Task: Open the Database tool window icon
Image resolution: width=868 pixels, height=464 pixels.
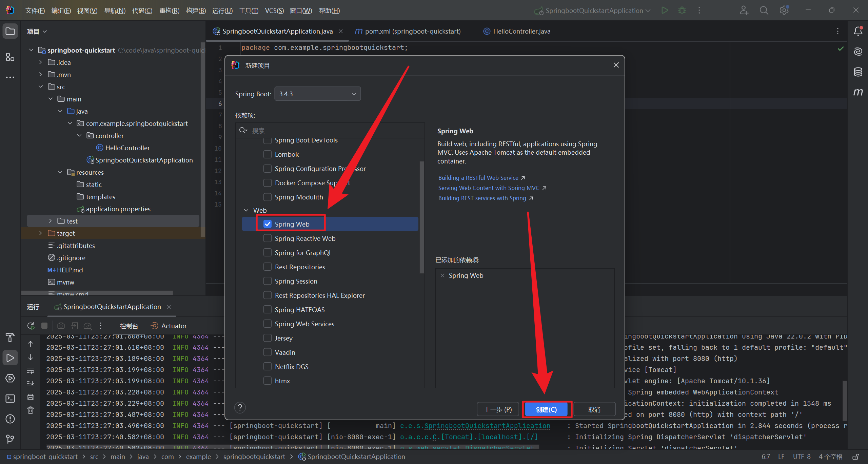Action: [x=858, y=72]
